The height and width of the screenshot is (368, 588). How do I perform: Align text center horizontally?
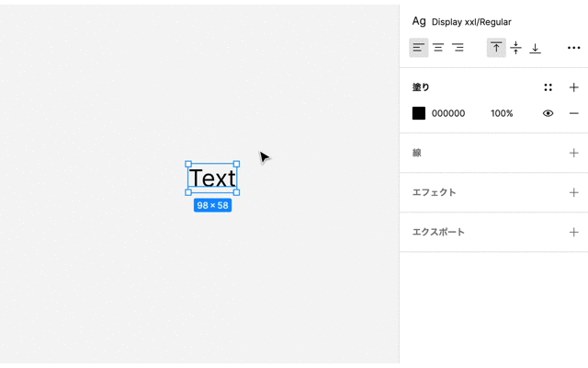tap(438, 48)
